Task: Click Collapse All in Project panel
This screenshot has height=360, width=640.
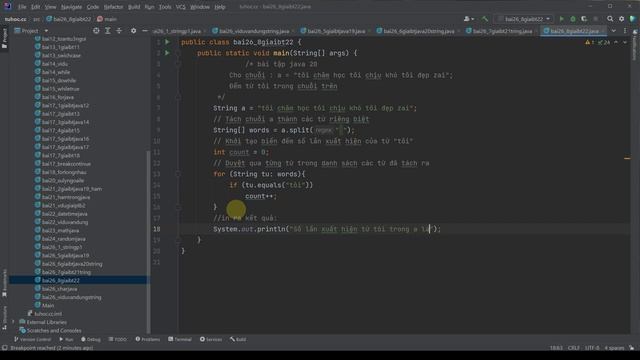Action: tap(119, 31)
